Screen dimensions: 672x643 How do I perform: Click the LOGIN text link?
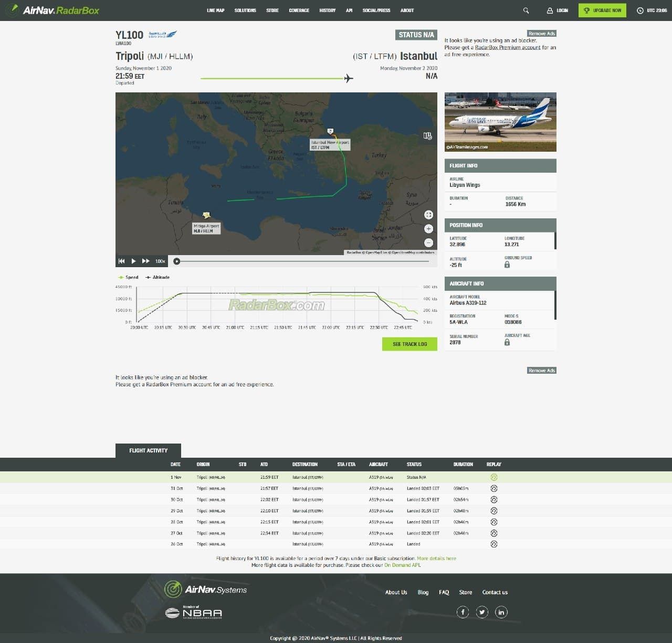pos(562,10)
